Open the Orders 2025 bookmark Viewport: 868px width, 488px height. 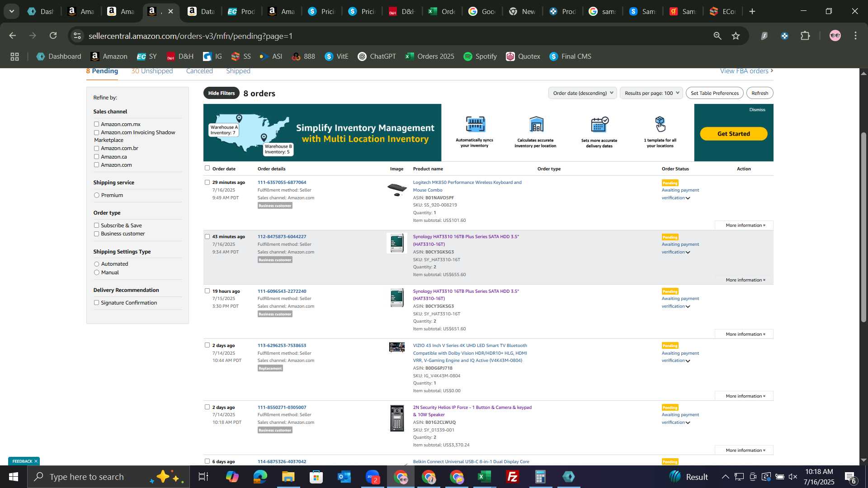pyautogui.click(x=429, y=56)
